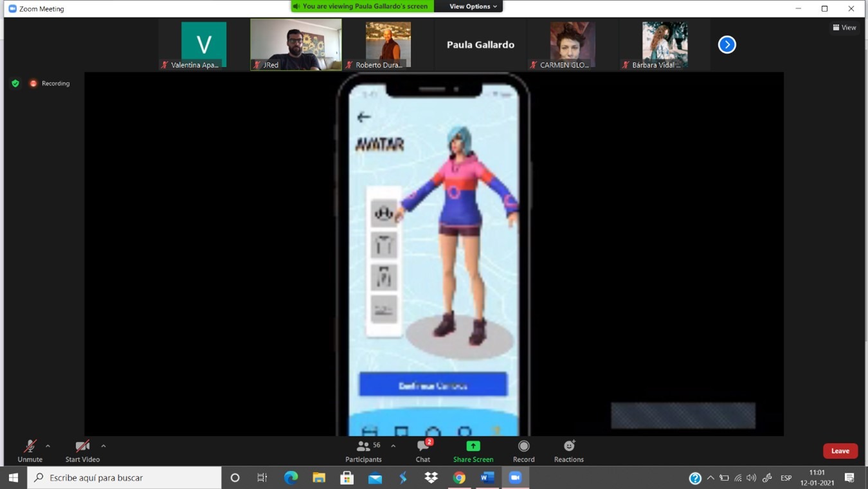Select JRed's video thumbnail
The width and height of the screenshot is (868, 489).
(x=296, y=44)
